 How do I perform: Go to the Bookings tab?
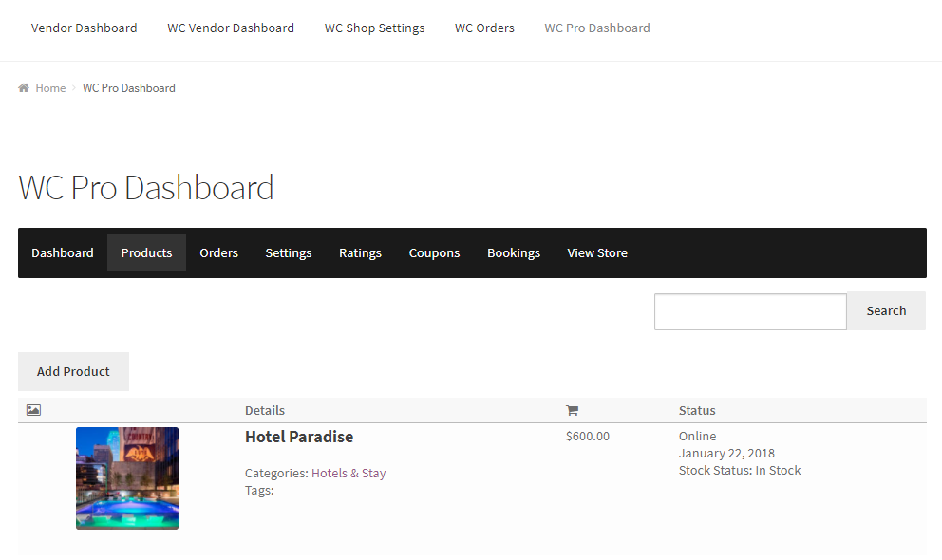(514, 252)
